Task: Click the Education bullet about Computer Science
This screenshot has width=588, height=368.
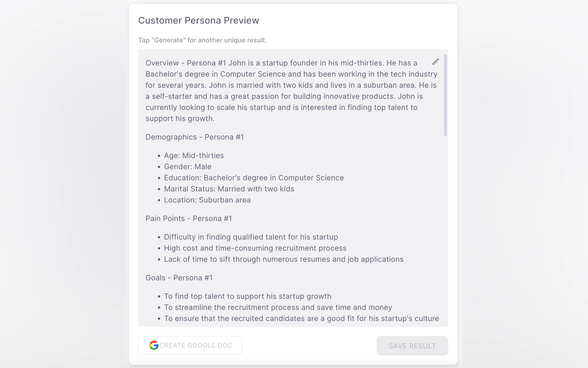Action: pos(254,178)
